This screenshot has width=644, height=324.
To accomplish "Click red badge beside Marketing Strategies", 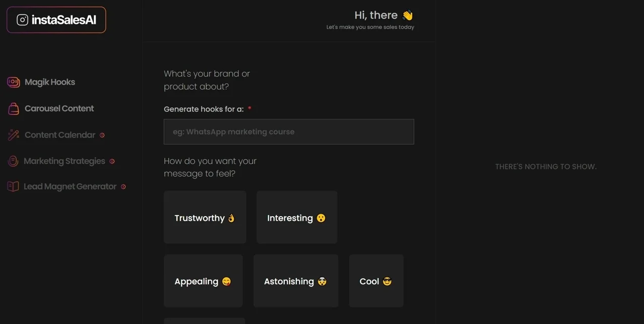I will (x=112, y=161).
